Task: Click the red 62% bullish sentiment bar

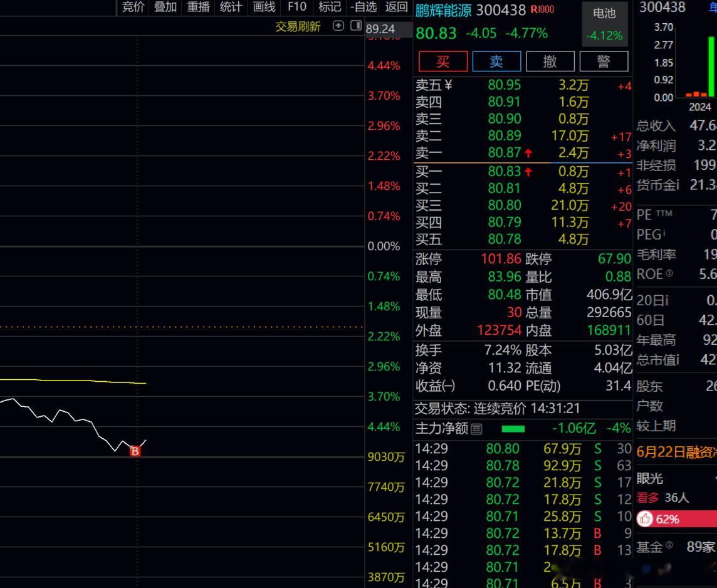Action: click(x=677, y=519)
